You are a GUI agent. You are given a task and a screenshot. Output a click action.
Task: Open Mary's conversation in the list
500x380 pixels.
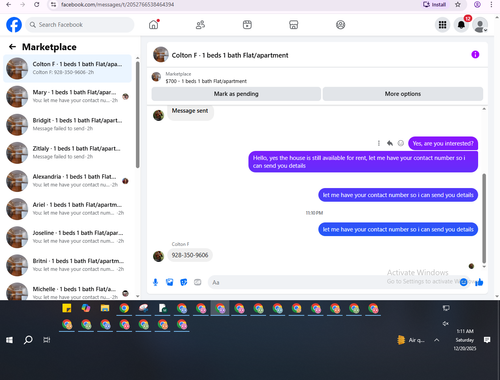pyautogui.click(x=67, y=96)
